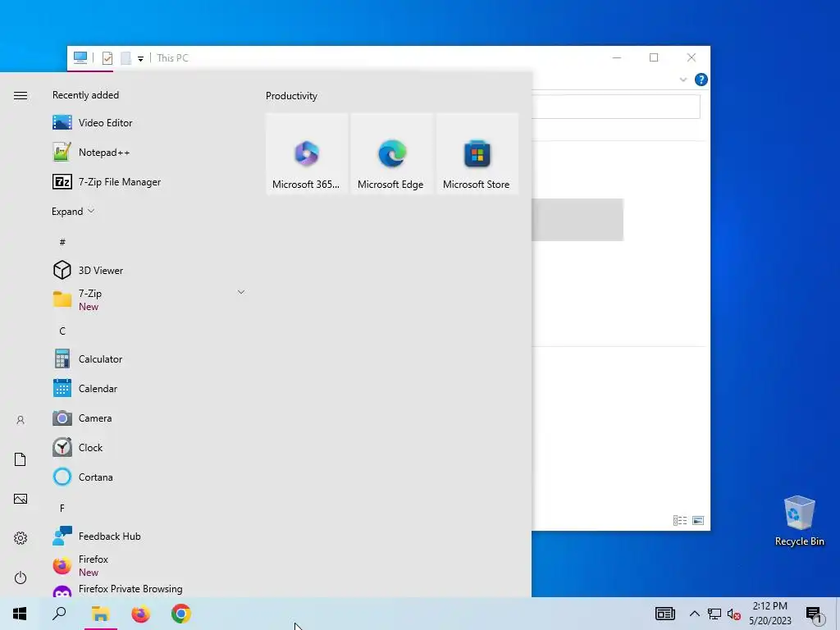Expand the recently added list
This screenshot has width=840, height=630.
click(x=73, y=211)
